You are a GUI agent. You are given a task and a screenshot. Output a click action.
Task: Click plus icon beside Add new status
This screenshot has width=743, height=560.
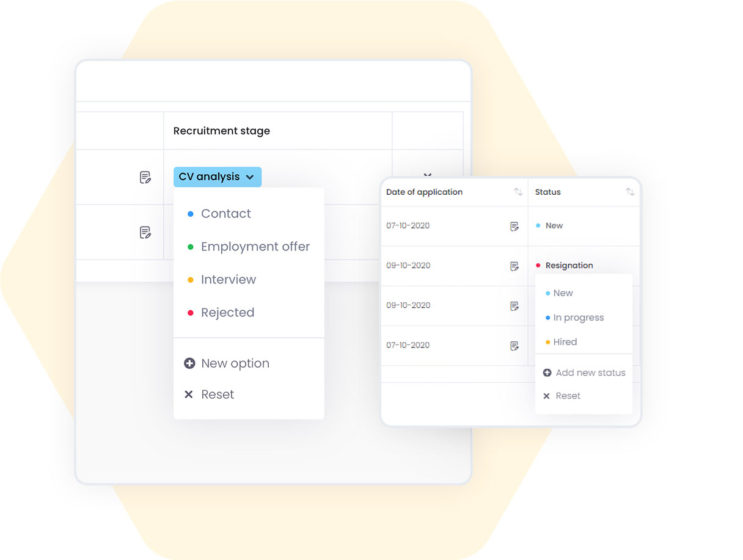[x=547, y=373]
